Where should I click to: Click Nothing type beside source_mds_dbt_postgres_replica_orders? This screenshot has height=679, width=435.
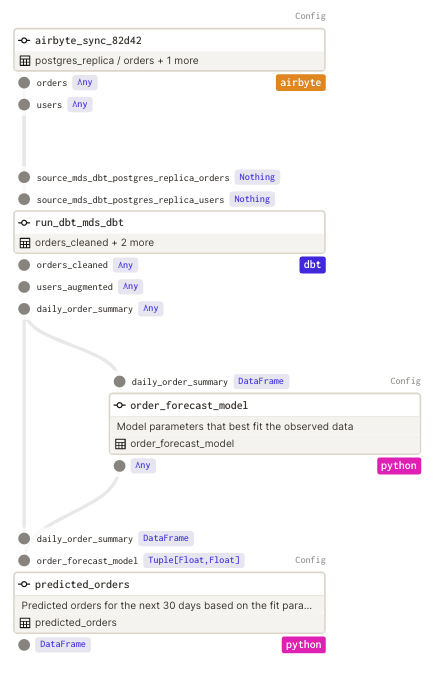tap(257, 177)
